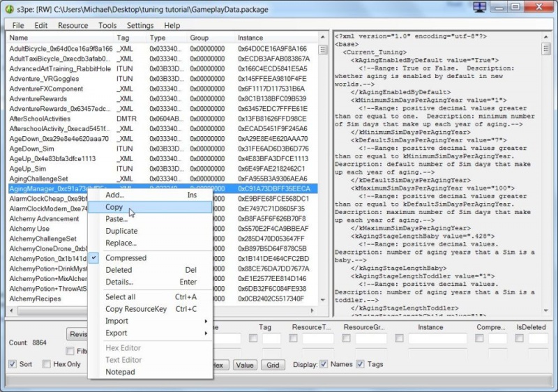Uncheck the Display Tags checkbox
This screenshot has height=392, width=558.
(360, 364)
